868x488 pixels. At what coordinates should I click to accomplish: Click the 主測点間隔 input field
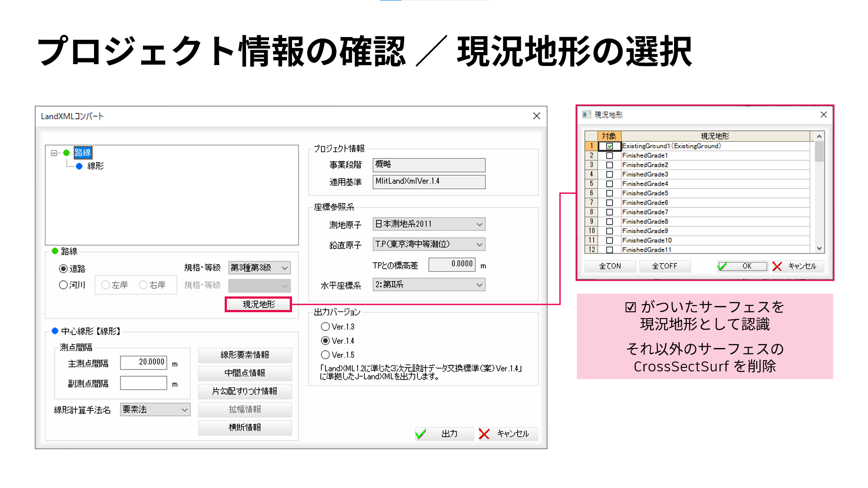click(143, 362)
